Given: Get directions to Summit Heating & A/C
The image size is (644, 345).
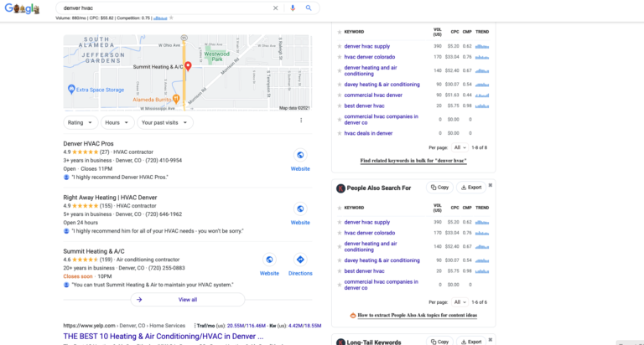Looking at the screenshot, I should (300, 260).
